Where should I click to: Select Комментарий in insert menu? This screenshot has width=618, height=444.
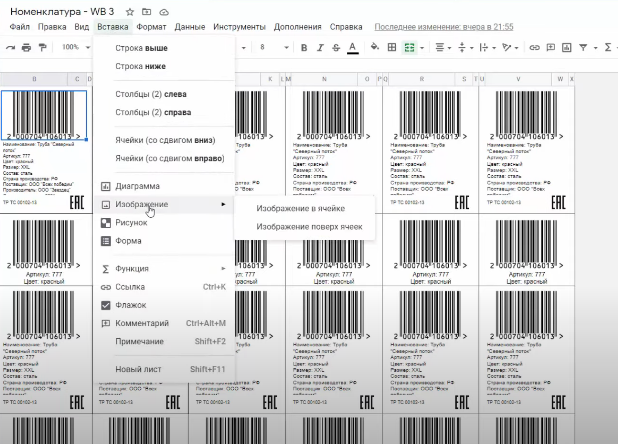(x=164, y=323)
